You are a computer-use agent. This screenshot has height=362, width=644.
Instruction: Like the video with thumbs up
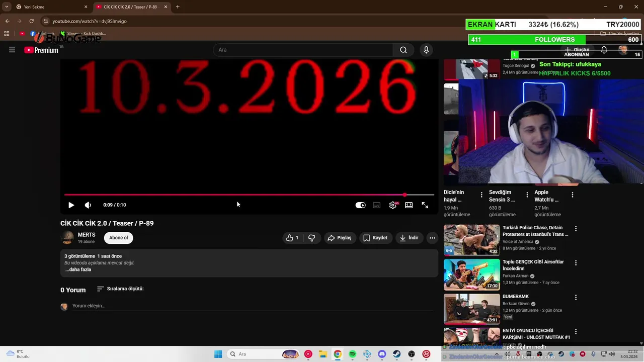coord(292,238)
